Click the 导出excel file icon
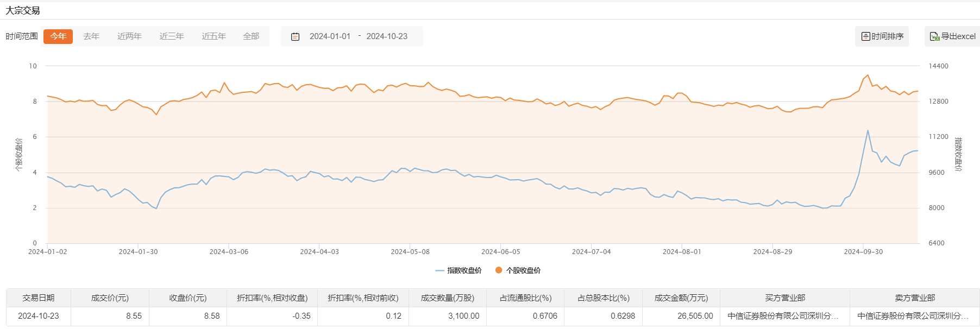 coord(934,36)
